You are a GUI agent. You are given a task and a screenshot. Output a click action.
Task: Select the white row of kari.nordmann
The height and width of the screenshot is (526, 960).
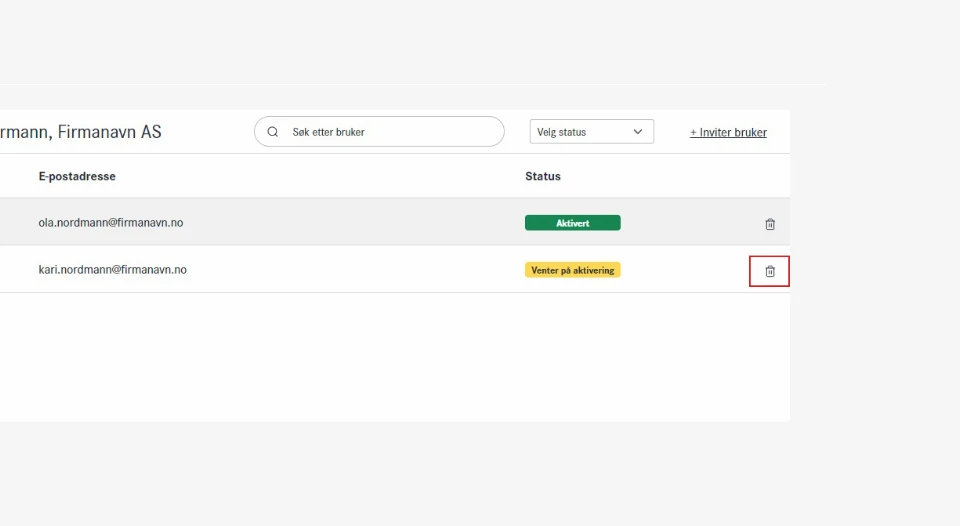click(350, 270)
